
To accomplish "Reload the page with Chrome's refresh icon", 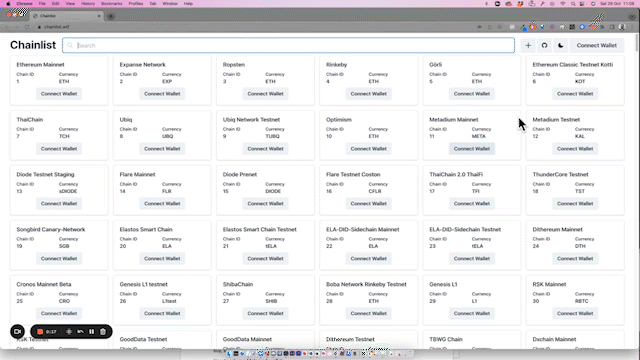I will click(x=27, y=27).
